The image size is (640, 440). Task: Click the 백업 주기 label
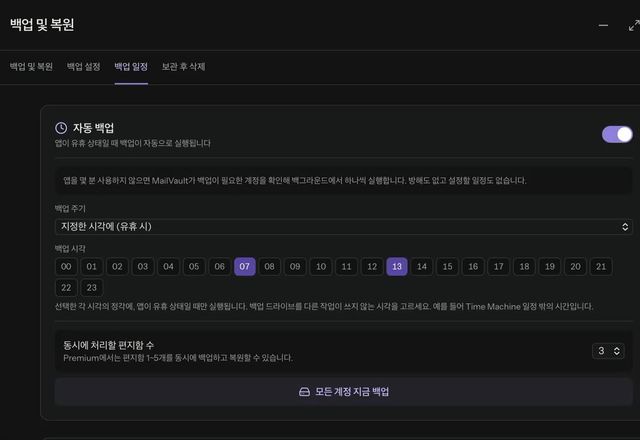coord(70,209)
